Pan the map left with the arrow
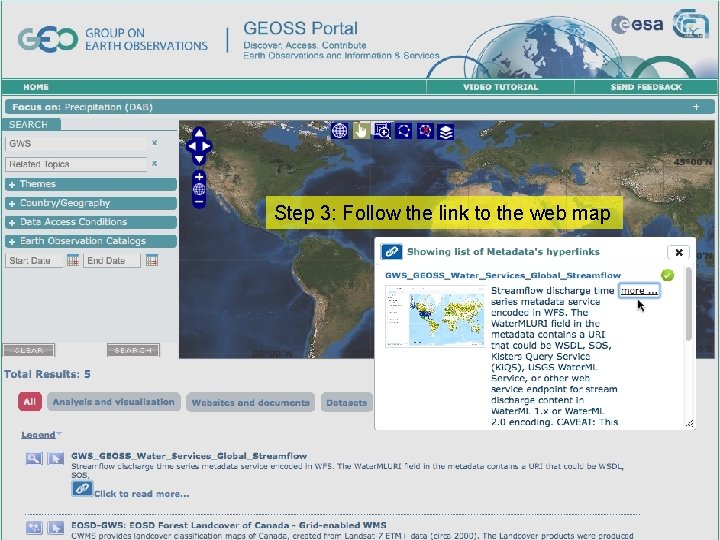This screenshot has width=720, height=540. click(191, 146)
